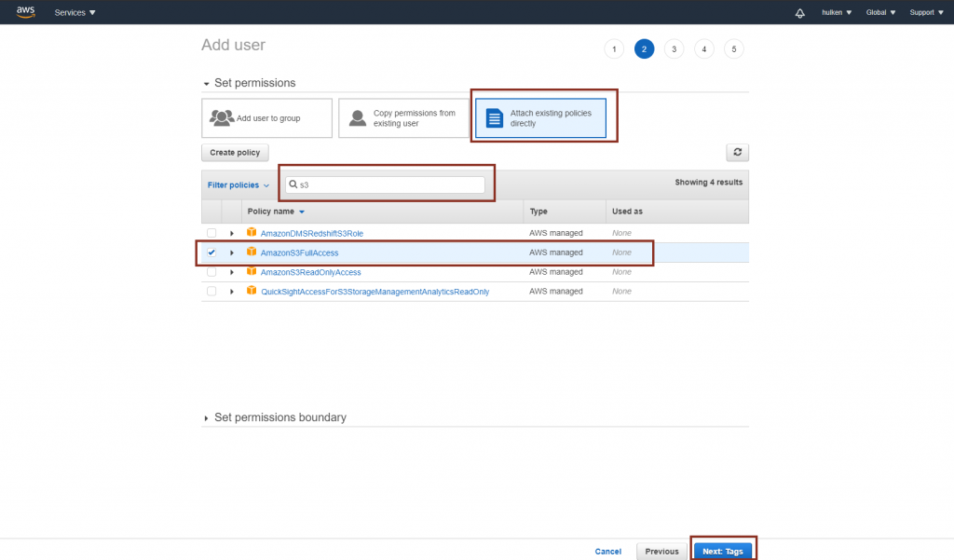
Task: Click the Create policy button
Action: (235, 152)
